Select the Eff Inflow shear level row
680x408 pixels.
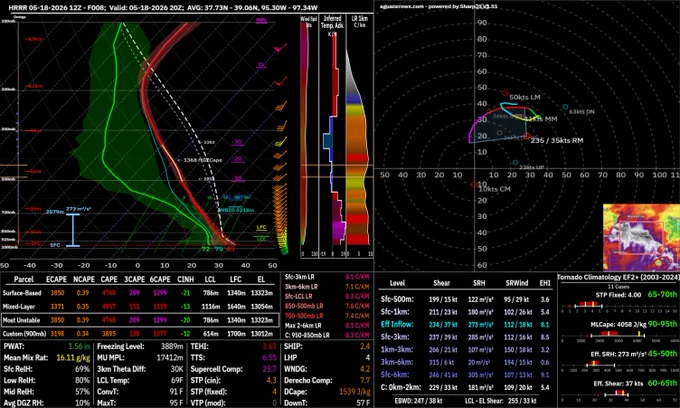pos(464,324)
